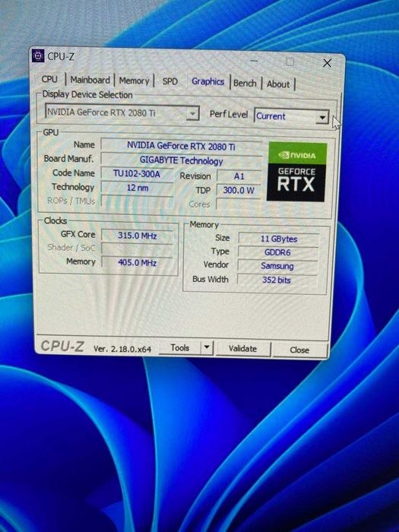The width and height of the screenshot is (399, 532).
Task: Click the memory type GDDR6 value
Action: [x=278, y=252]
